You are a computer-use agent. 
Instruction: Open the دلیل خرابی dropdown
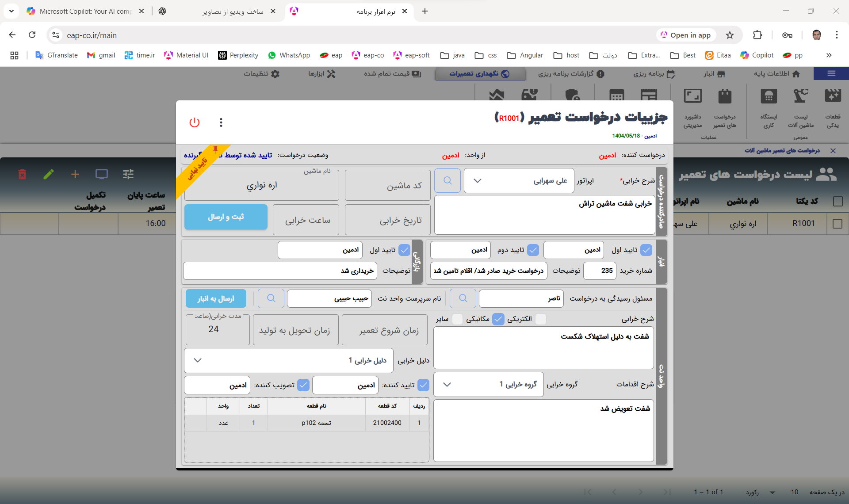(198, 360)
